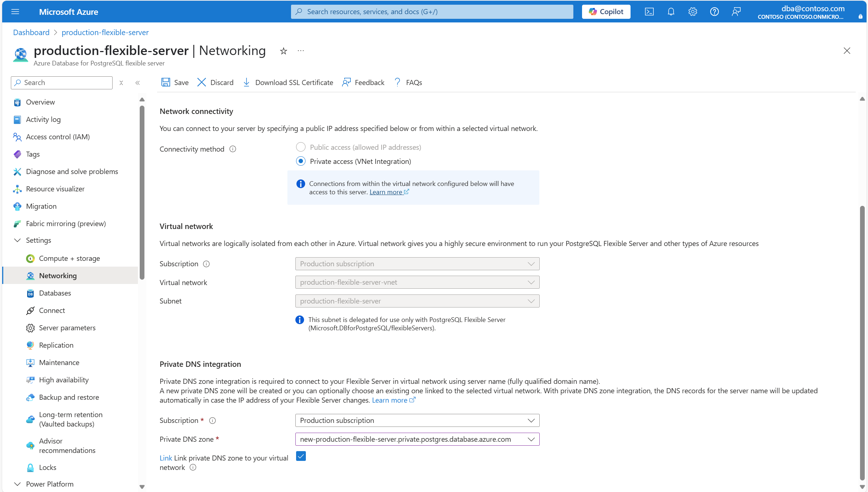The image size is (868, 492).
Task: Click the Copilot button
Action: point(606,12)
